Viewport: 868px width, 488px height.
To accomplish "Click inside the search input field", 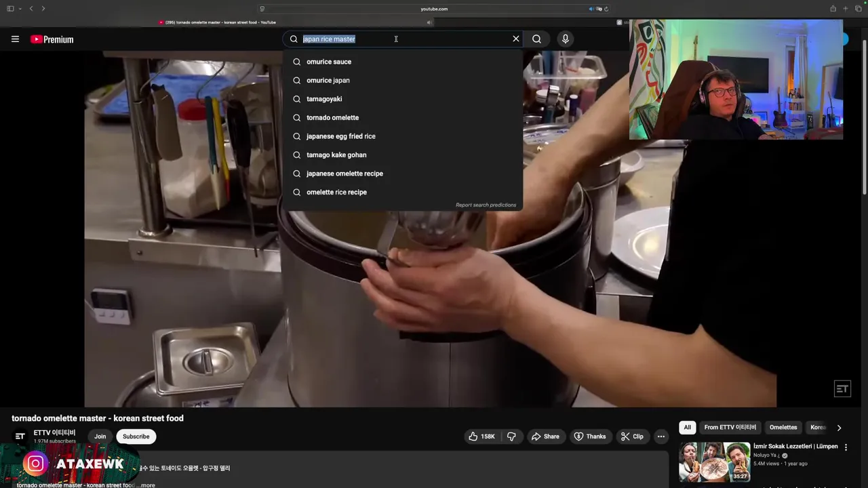I will 404,39.
